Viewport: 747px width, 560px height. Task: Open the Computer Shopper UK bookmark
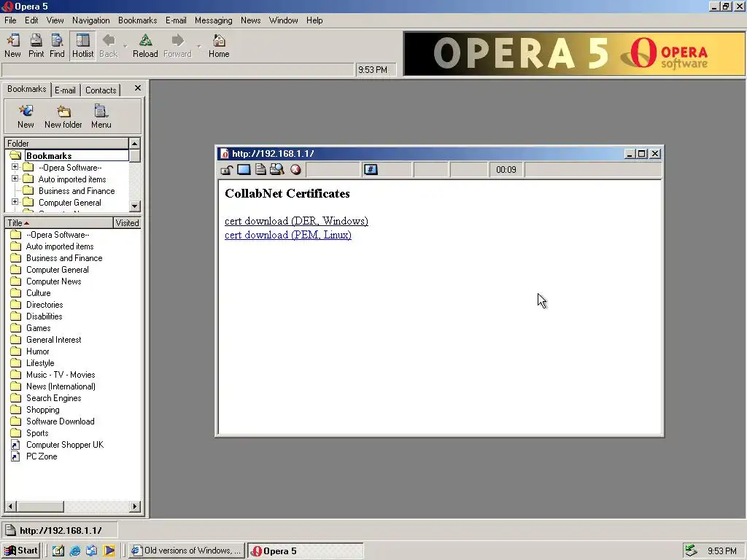click(65, 445)
